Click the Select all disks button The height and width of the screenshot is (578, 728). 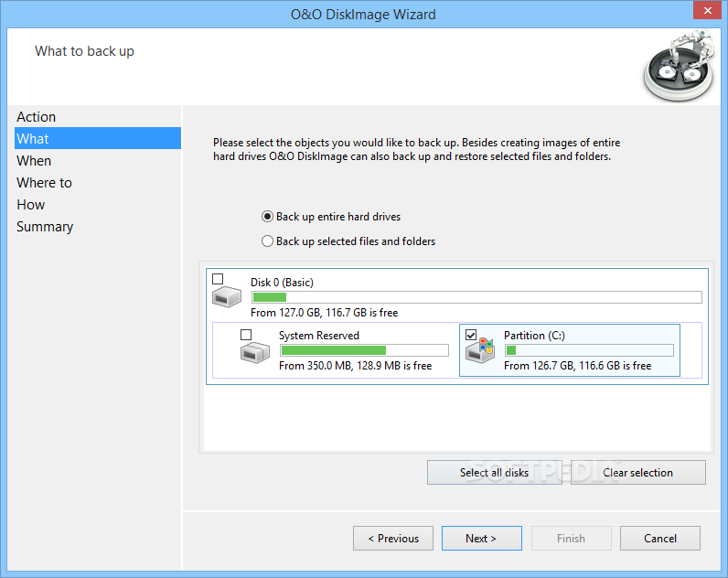coord(495,473)
